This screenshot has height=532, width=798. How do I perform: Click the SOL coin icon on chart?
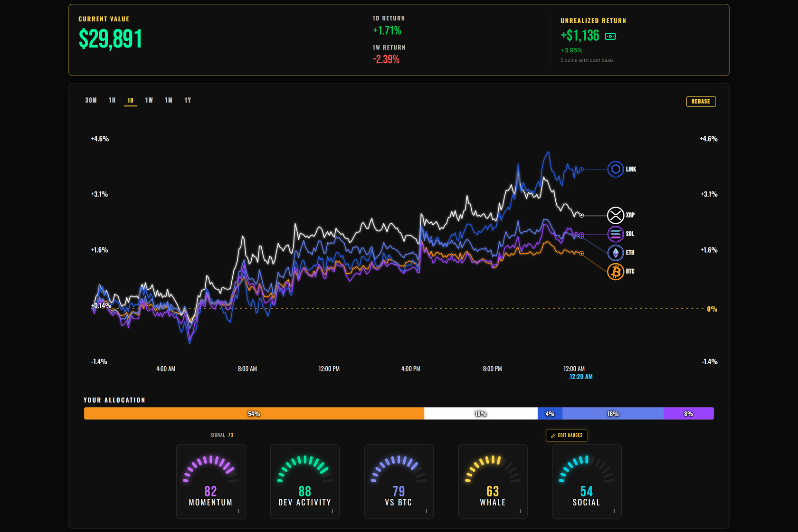[616, 234]
